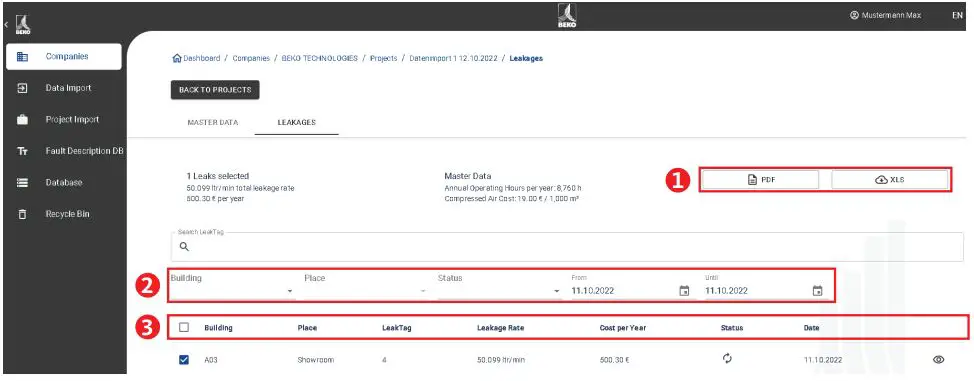Click the in-progress status icon of A03
Screen dimensions: 974x381
pos(727,359)
